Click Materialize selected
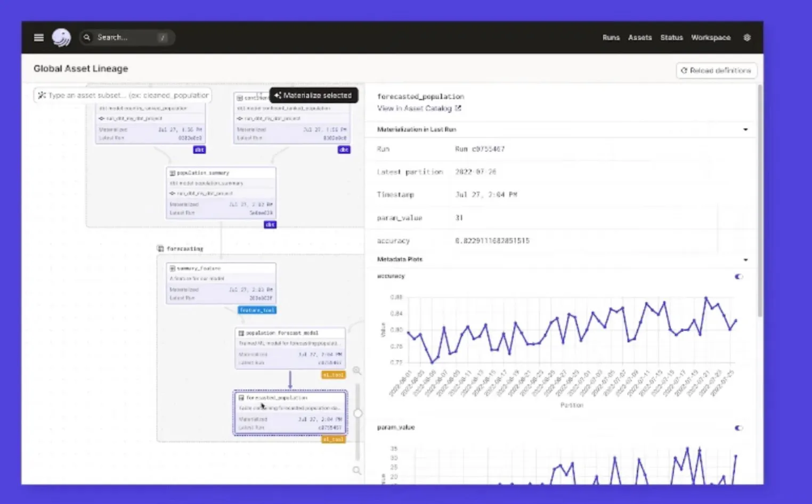Screen dimensions: 812x504 coord(314,95)
